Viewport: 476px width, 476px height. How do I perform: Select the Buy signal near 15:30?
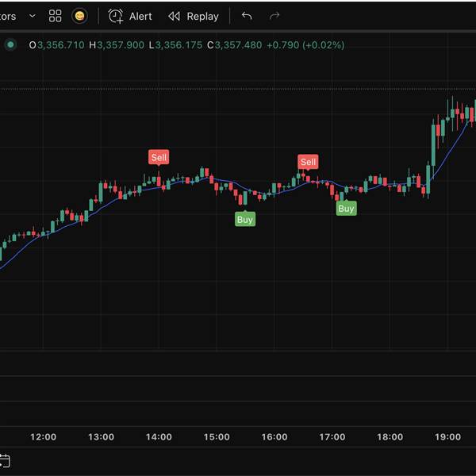[245, 219]
